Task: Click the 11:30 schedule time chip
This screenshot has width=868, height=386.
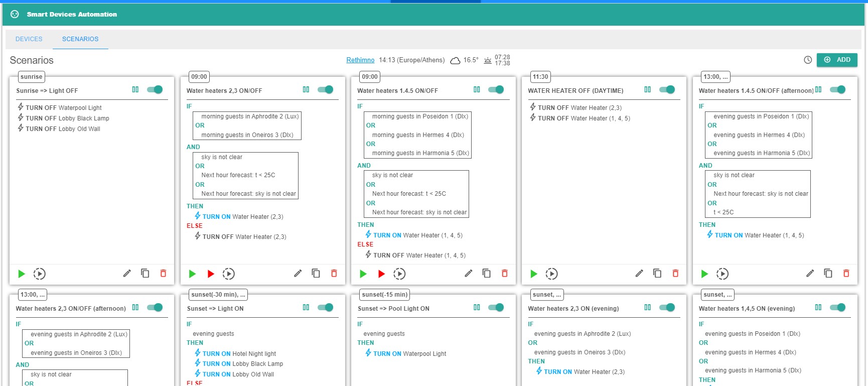Action: click(x=540, y=77)
